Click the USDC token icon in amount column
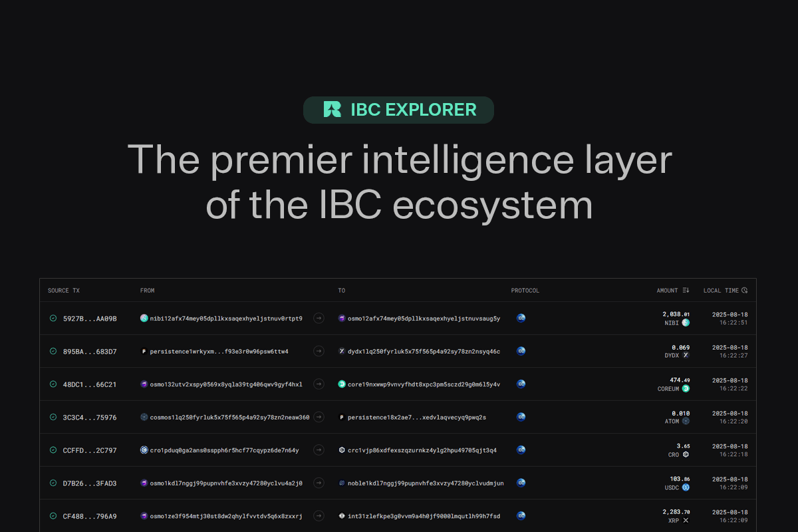This screenshot has width=798, height=532. 686,487
